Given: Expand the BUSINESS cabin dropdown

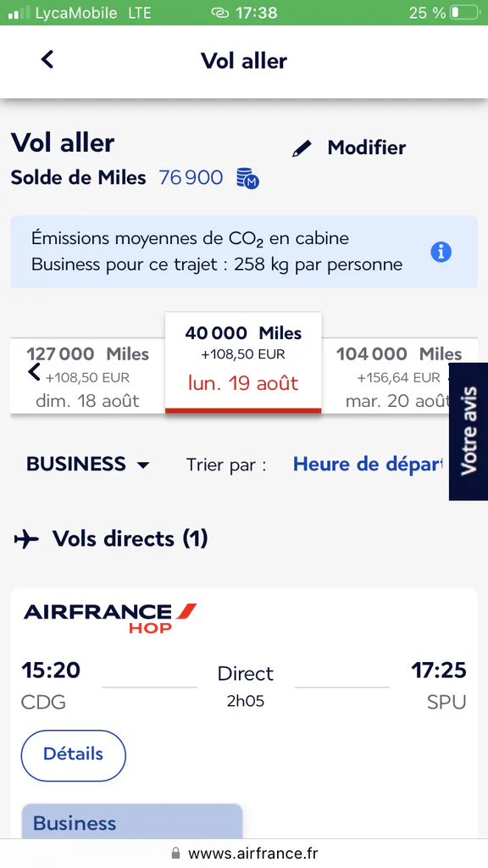Looking at the screenshot, I should pos(88,464).
